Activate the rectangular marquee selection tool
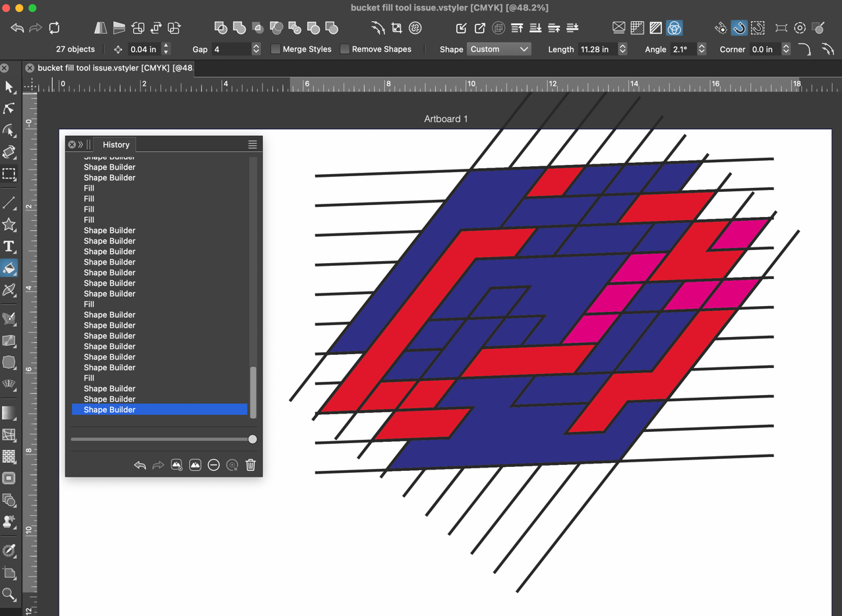This screenshot has height=616, width=842. 9,174
